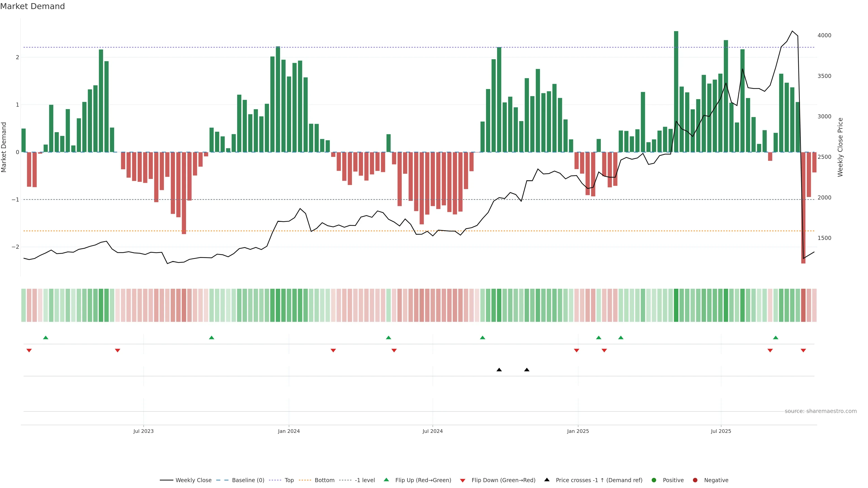Click the green Positive legend circle
Viewport: 868px width, 488px height.
coord(654,480)
